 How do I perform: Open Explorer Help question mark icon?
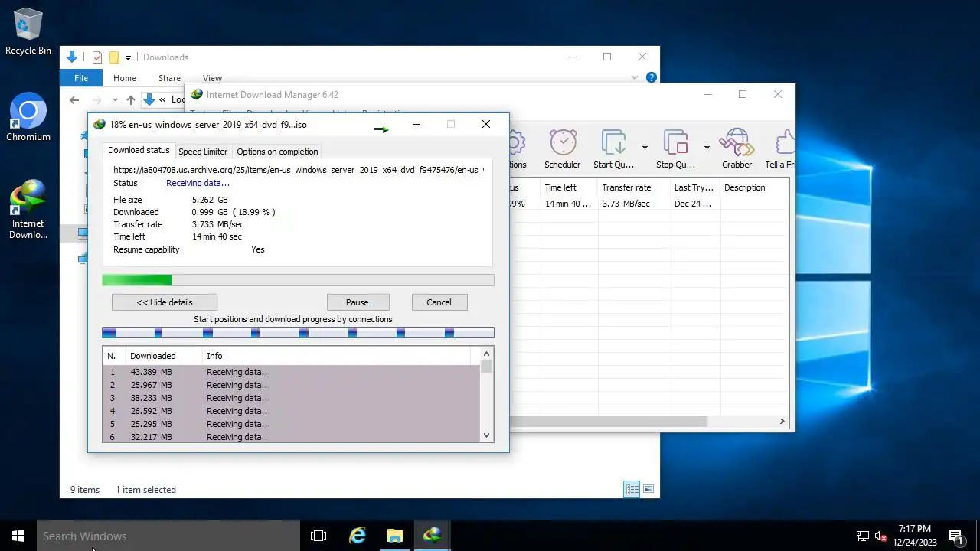pos(651,77)
